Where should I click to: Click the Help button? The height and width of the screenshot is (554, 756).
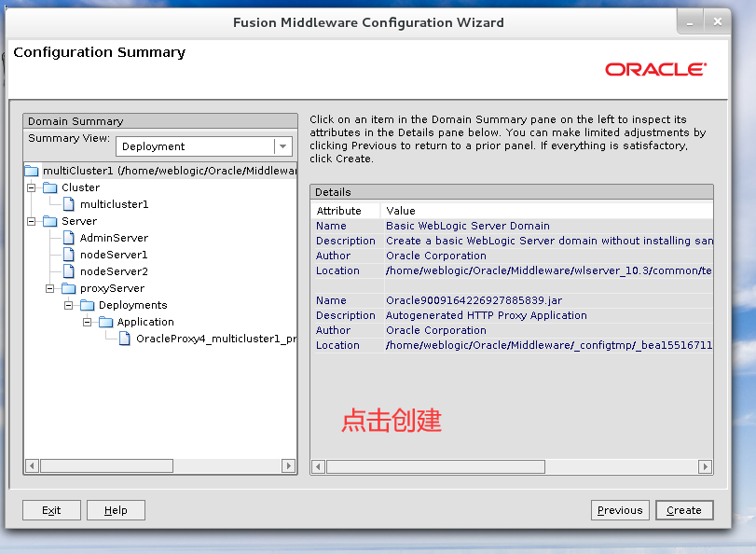[x=116, y=510]
